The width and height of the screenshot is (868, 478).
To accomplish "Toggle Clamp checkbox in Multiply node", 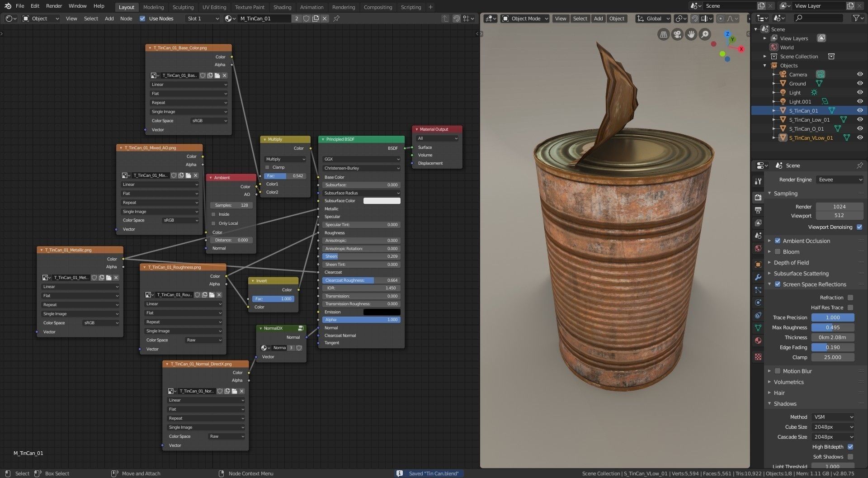I will coord(267,167).
